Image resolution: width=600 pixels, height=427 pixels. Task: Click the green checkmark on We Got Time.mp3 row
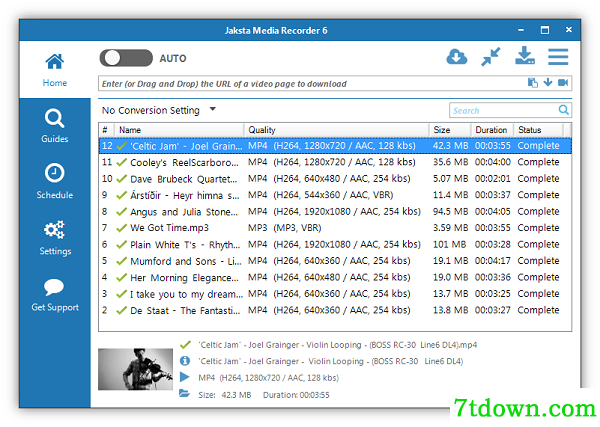(x=121, y=228)
